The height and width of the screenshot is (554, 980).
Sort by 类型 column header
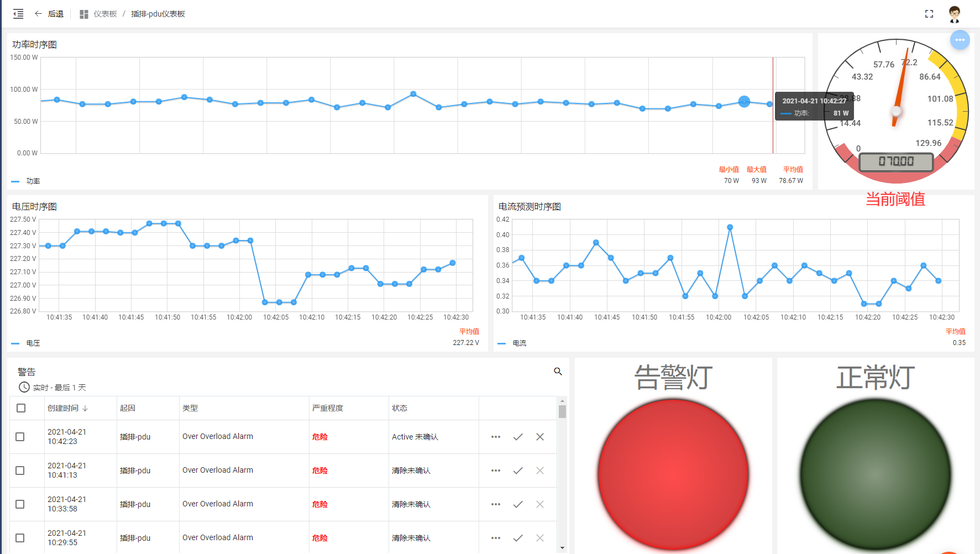tap(190, 408)
